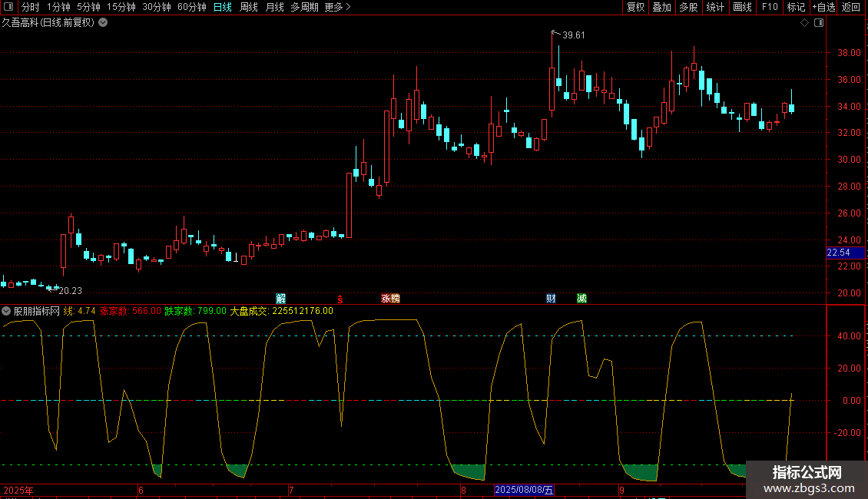This screenshot has width=868, height=499.
Task: Click the 减 marker on chart
Action: pyautogui.click(x=581, y=299)
